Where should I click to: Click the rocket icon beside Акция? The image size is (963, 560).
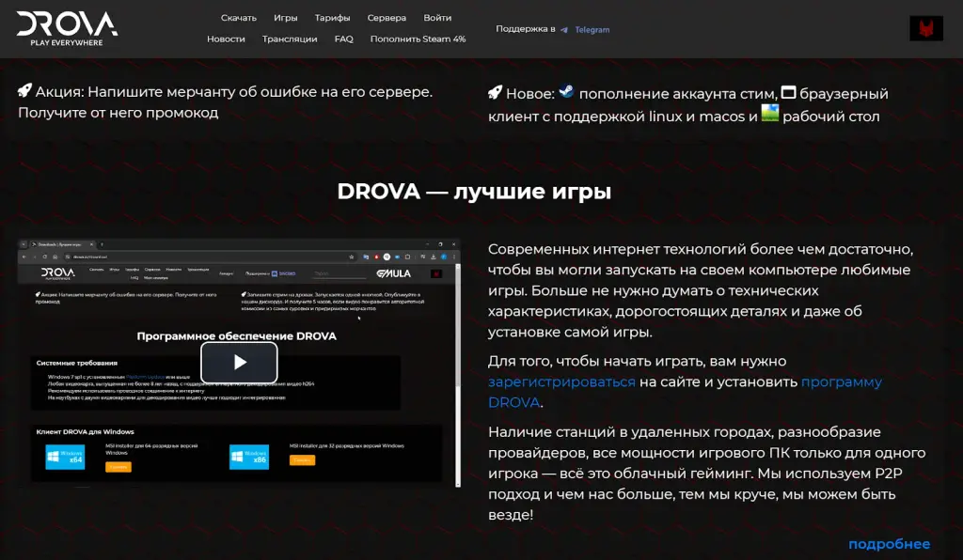(x=24, y=90)
